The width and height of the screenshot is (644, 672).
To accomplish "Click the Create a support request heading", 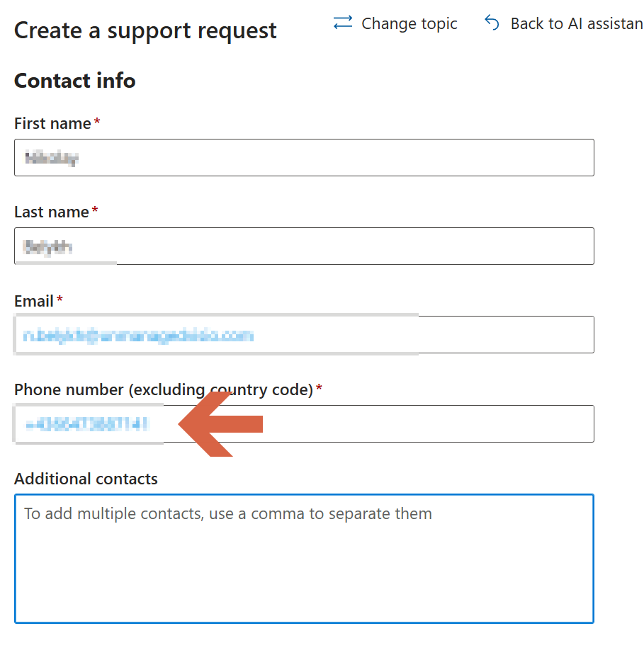I will pyautogui.click(x=145, y=31).
